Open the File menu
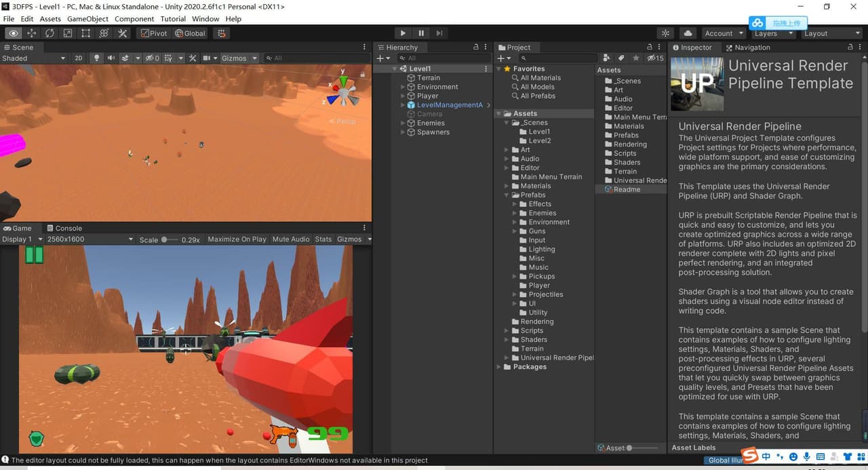The width and height of the screenshot is (868, 470). pyautogui.click(x=9, y=19)
